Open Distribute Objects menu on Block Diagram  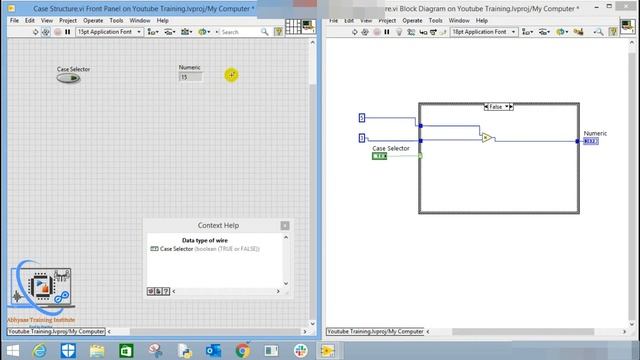pyautogui.click(x=544, y=32)
